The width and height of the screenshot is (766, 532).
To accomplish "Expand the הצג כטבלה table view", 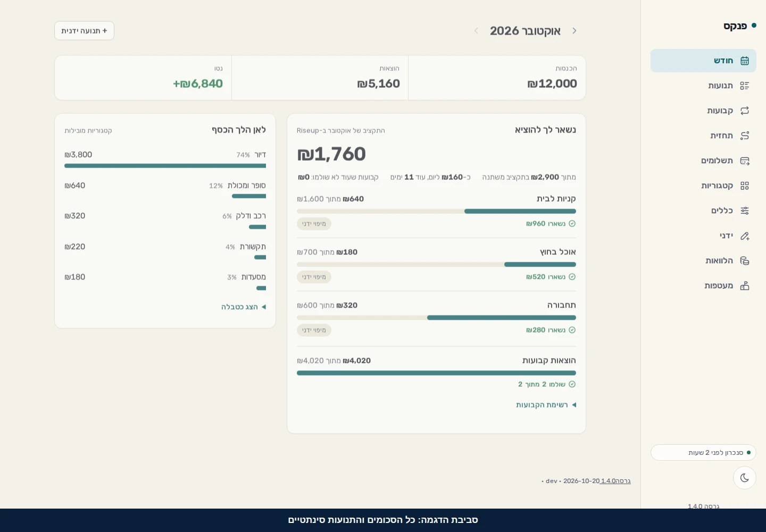I will pyautogui.click(x=244, y=307).
